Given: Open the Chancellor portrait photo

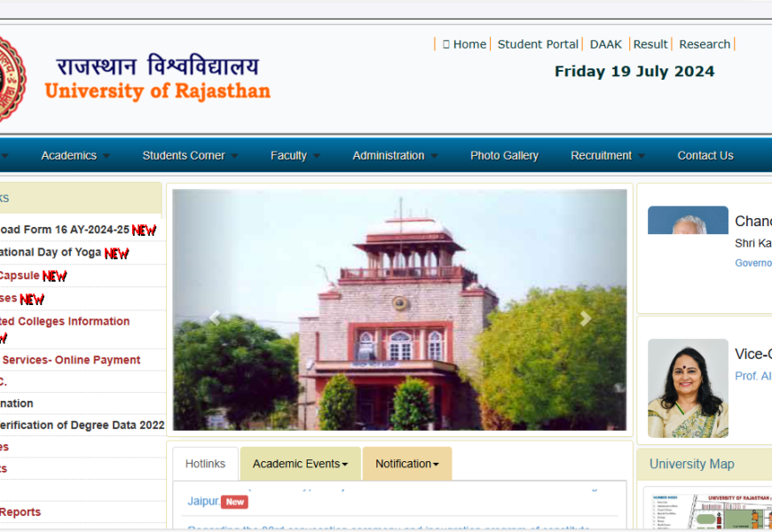Looking at the screenshot, I should tap(688, 221).
